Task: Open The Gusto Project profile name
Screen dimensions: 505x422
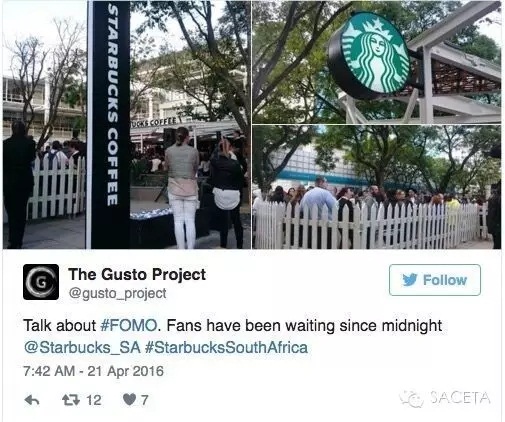Action: [x=137, y=275]
